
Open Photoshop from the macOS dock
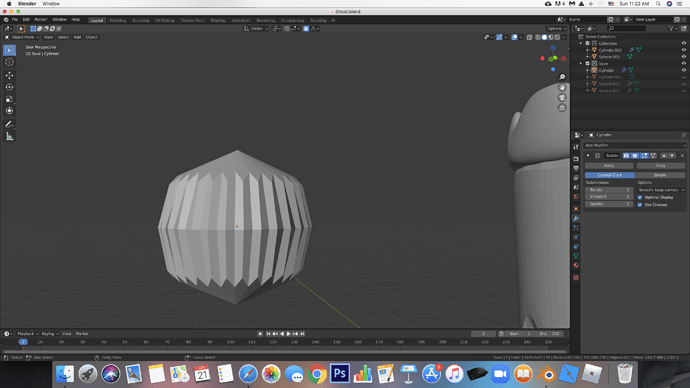click(340, 374)
